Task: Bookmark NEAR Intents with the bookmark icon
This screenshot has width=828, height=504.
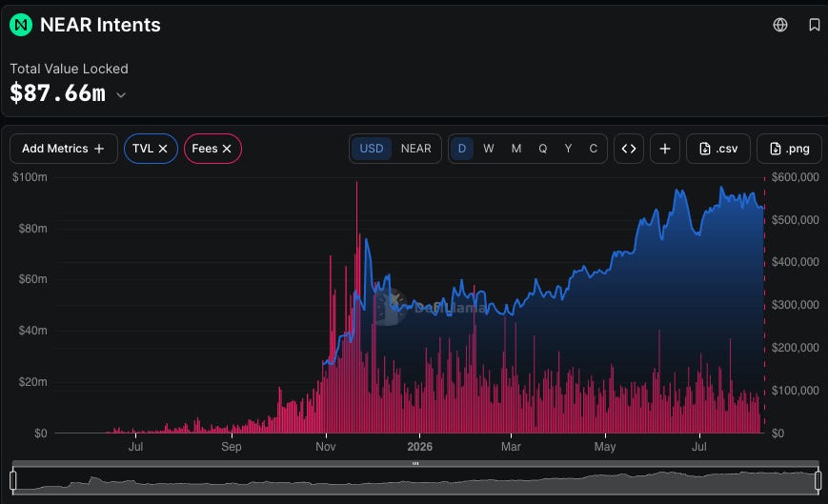Action: [815, 25]
